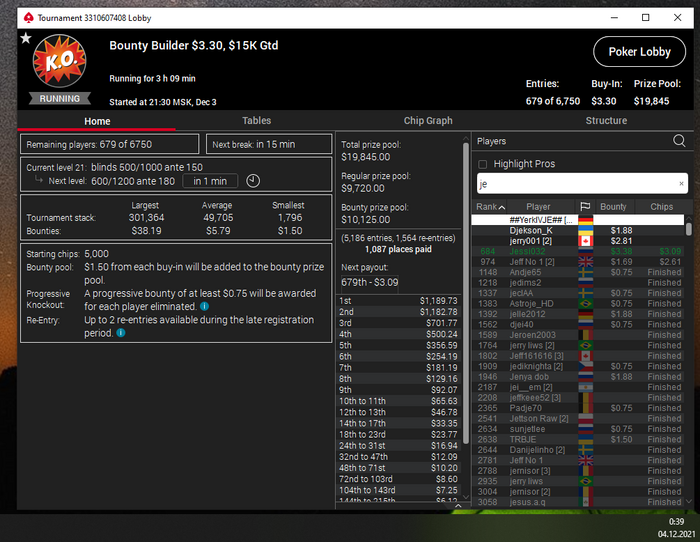
Task: Toggle the Highlight Pros checkbox
Action: (483, 164)
